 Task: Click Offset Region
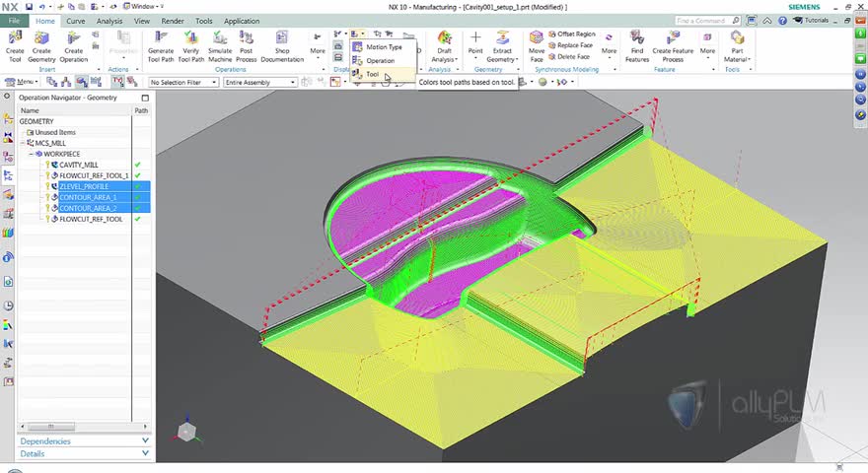(x=571, y=34)
